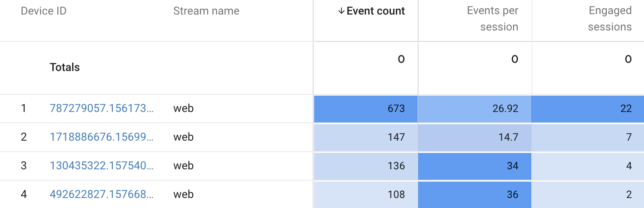Sort by the Event count column header
Screen dimensions: 644x208
pos(375,11)
